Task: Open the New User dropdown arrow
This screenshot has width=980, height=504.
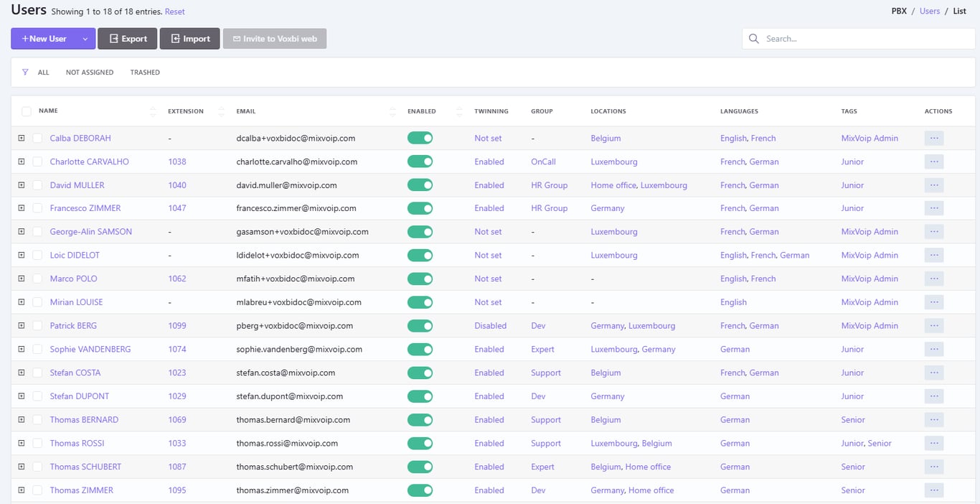Action: pyautogui.click(x=85, y=39)
